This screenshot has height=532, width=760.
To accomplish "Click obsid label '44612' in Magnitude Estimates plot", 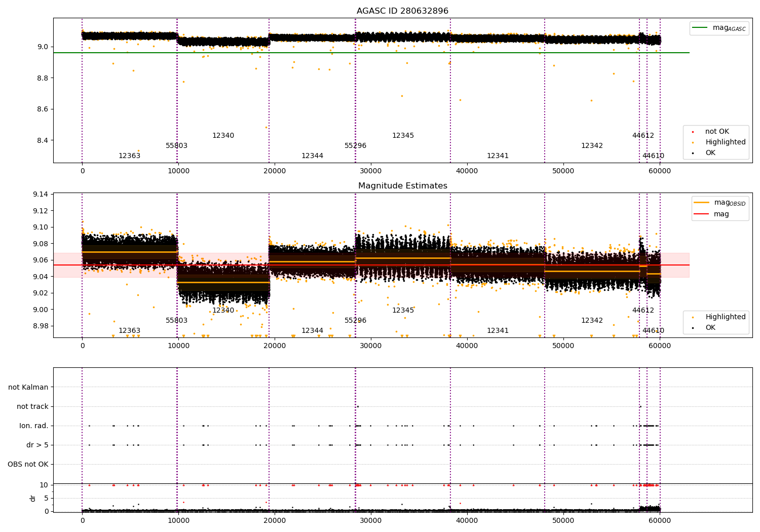I will point(643,311).
